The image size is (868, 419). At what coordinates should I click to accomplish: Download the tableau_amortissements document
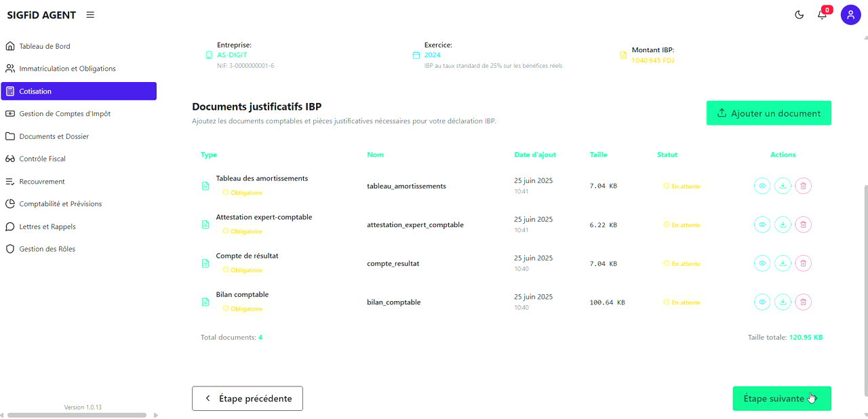pos(783,186)
